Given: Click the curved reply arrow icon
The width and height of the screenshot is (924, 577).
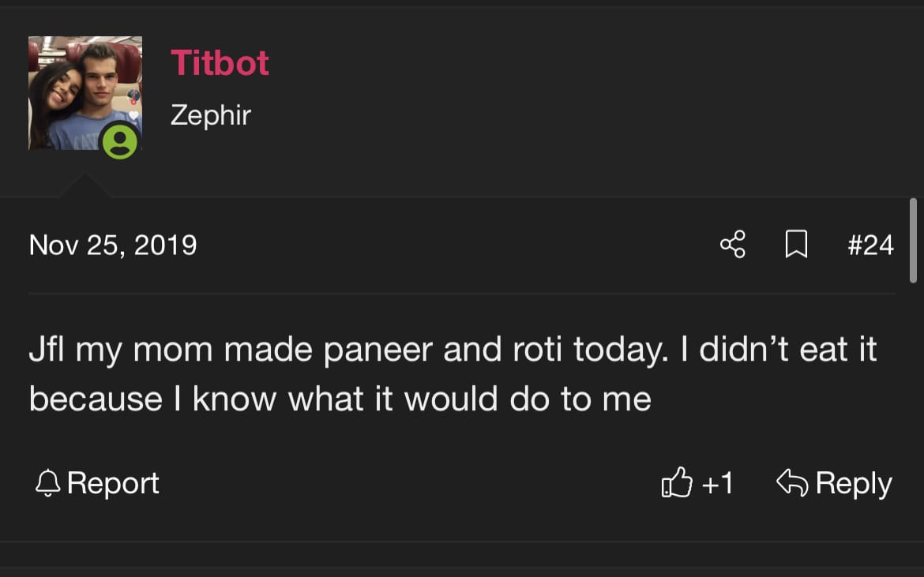Looking at the screenshot, I should coord(792,482).
